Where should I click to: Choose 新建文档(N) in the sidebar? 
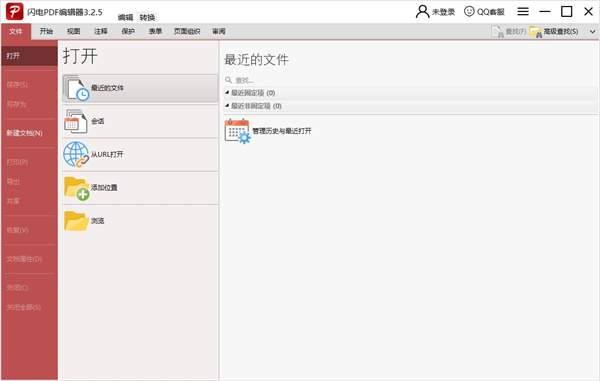[24, 133]
